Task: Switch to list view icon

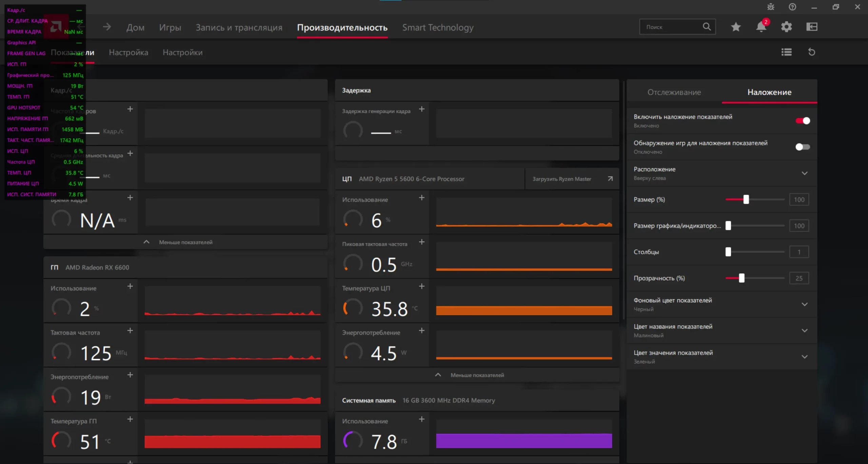Action: 786,52
